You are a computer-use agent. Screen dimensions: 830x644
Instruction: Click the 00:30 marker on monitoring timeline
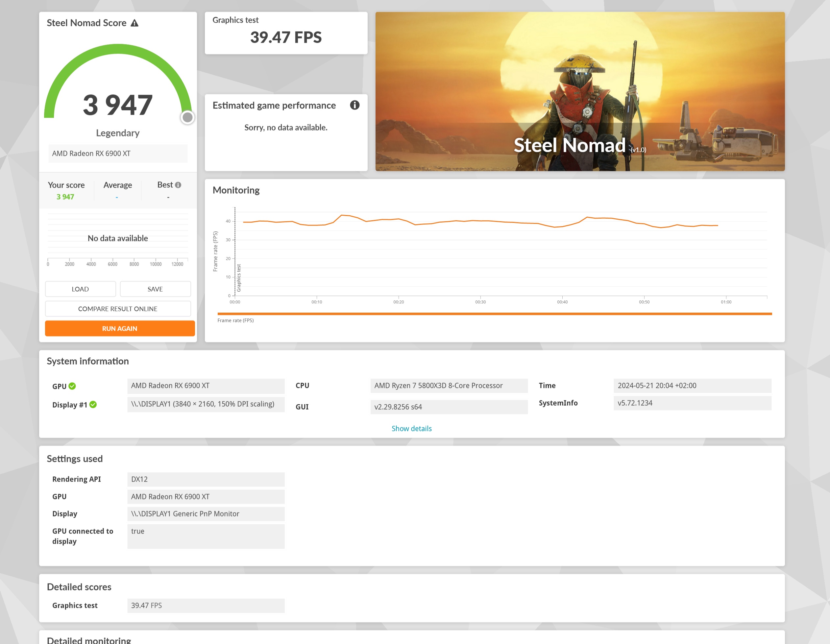pos(480,302)
